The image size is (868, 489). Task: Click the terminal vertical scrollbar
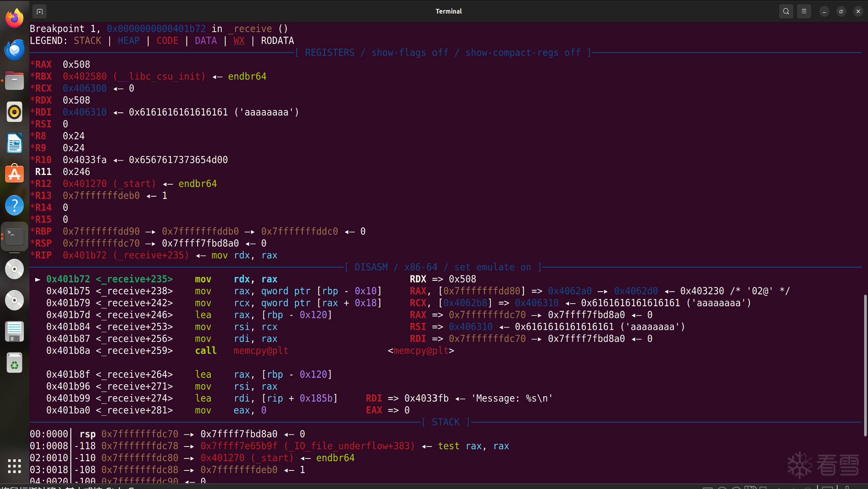click(865, 365)
